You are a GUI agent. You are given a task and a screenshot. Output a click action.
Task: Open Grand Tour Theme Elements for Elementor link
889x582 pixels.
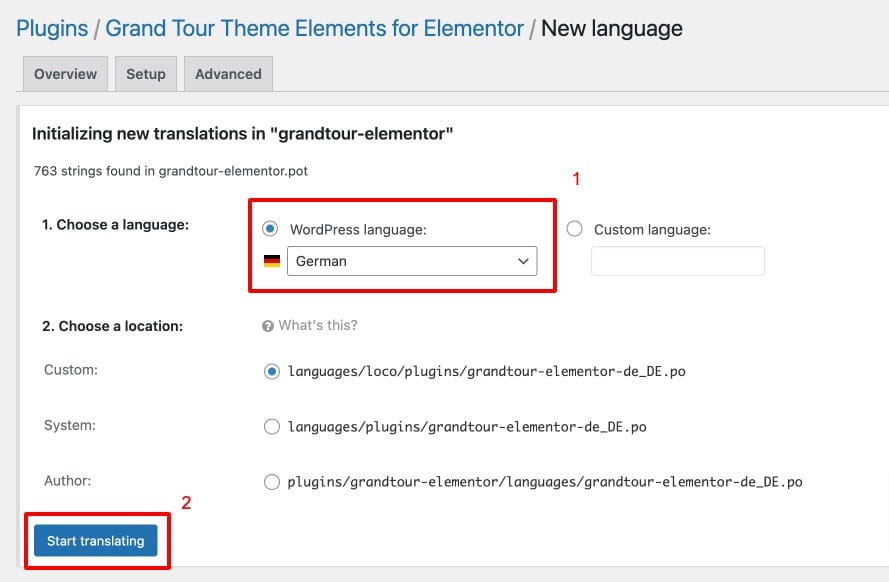click(x=314, y=28)
